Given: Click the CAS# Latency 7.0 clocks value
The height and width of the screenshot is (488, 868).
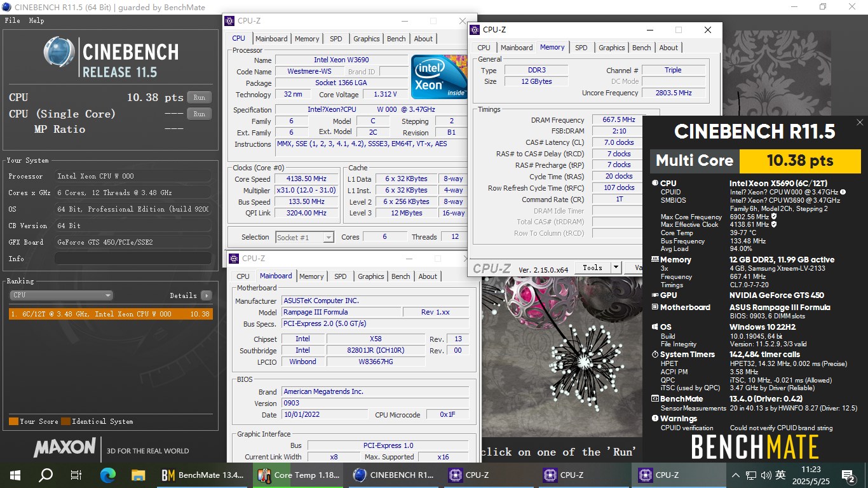Looking at the screenshot, I should click(619, 143).
